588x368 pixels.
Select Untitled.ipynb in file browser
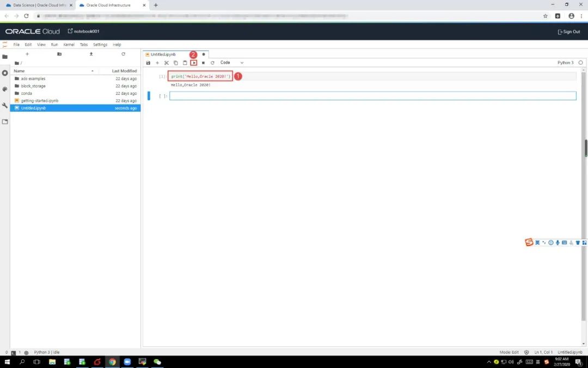pos(75,108)
